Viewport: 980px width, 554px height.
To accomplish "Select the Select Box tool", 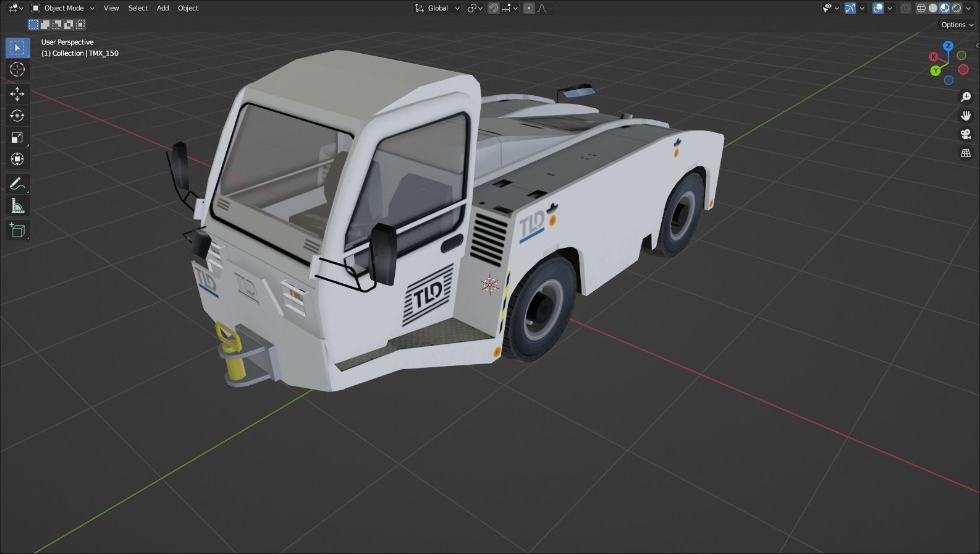I will [x=17, y=48].
